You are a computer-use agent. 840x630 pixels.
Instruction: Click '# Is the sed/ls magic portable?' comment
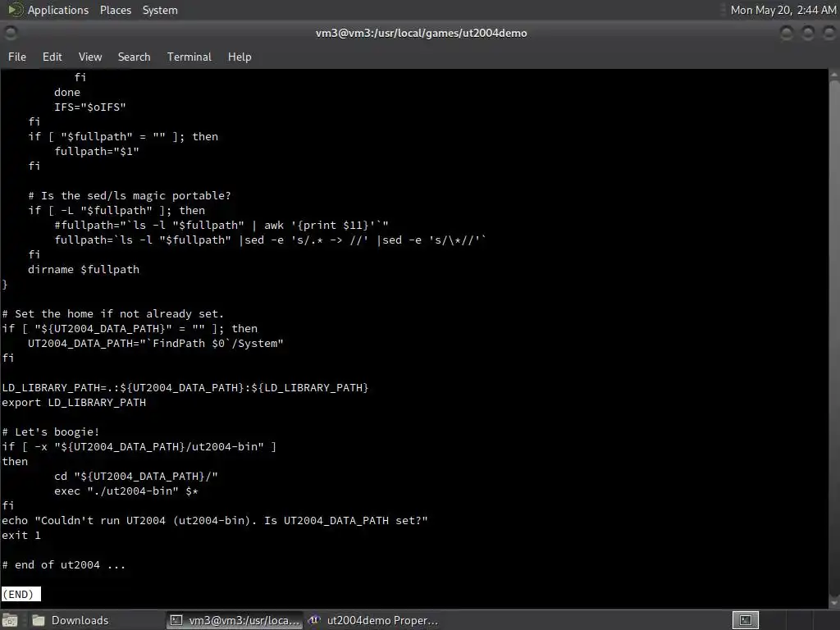[x=129, y=195]
